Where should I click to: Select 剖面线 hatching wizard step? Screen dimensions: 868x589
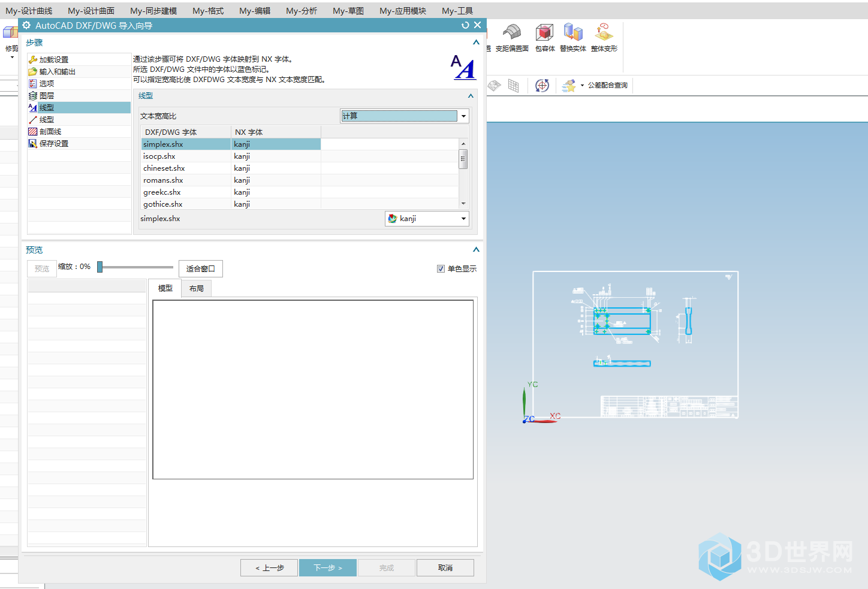[79, 131]
